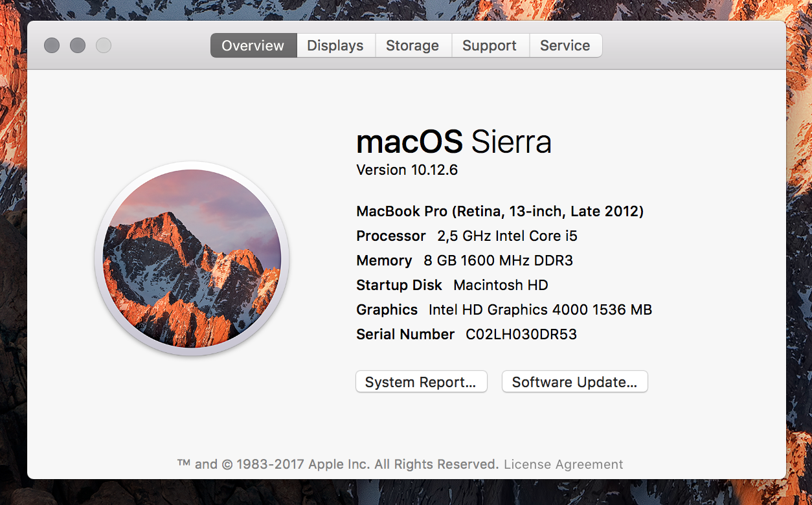This screenshot has height=505, width=812.
Task: Open the Displays tab
Action: coord(335,45)
